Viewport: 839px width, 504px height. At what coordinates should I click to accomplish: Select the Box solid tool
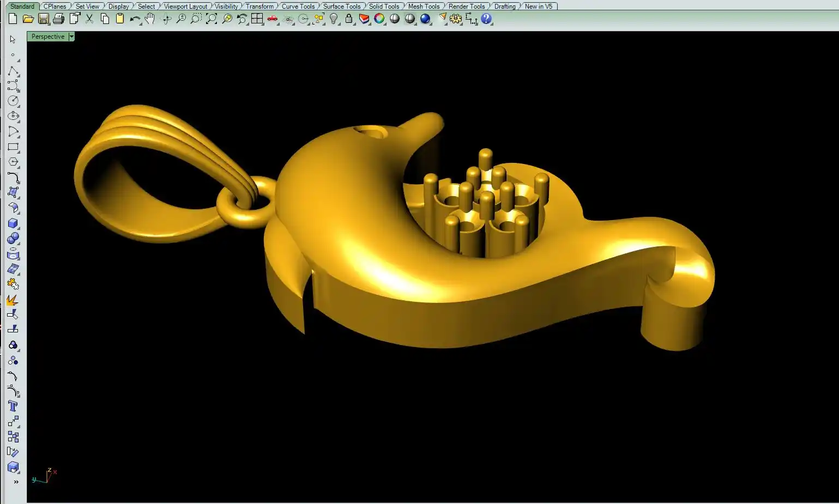click(13, 223)
